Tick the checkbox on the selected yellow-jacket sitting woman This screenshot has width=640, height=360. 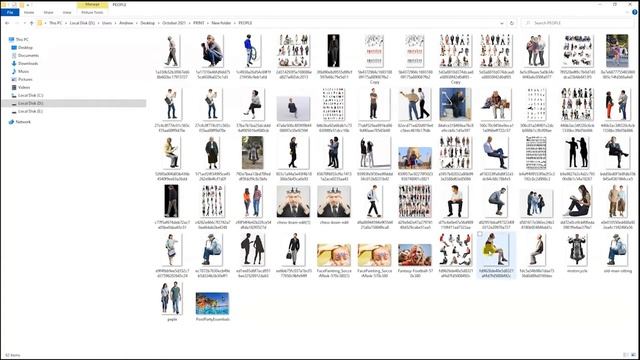480,234
